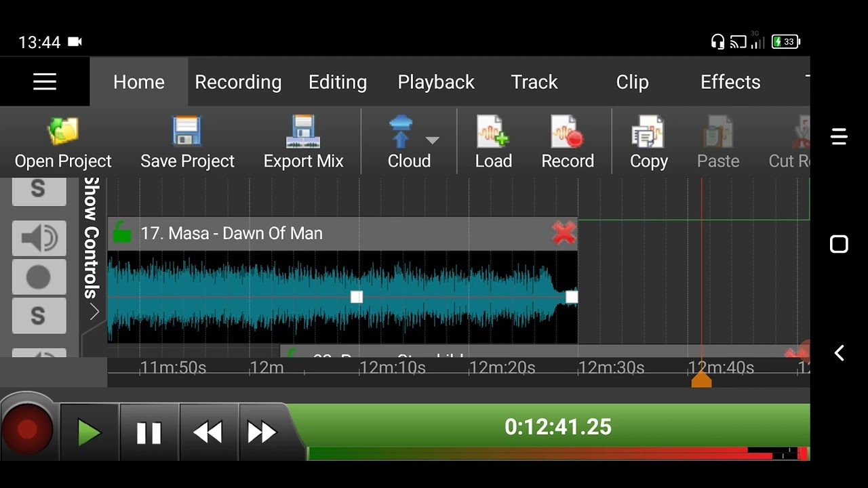Click the output level meter bar

[x=557, y=453]
